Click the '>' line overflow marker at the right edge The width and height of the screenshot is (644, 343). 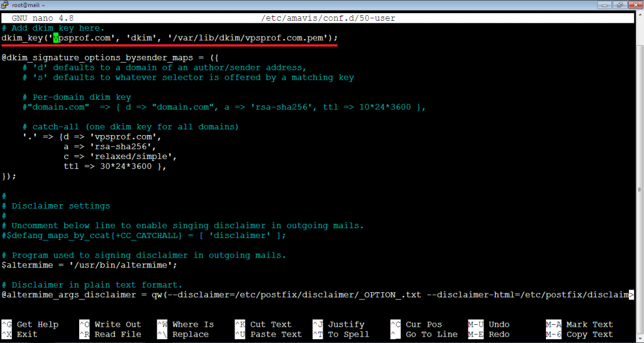click(631, 295)
